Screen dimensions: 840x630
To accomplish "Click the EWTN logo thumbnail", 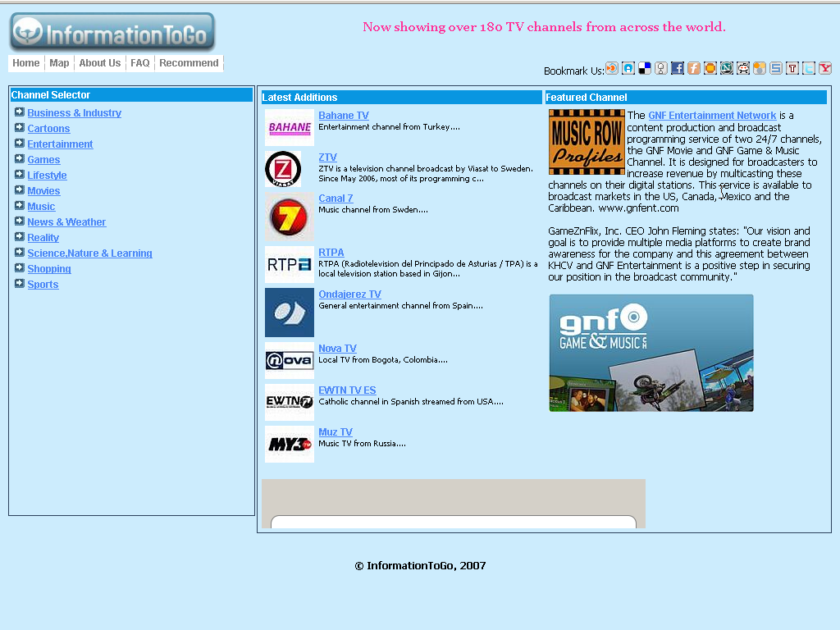I will [290, 402].
